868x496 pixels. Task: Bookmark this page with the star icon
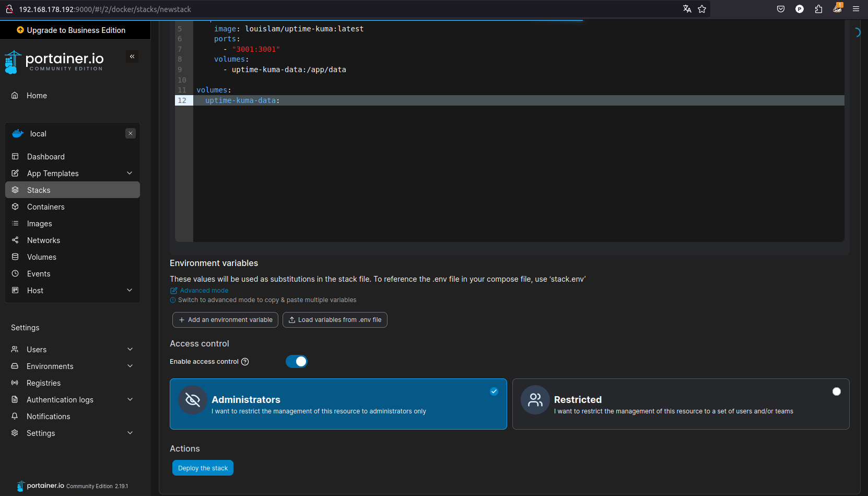pyautogui.click(x=702, y=9)
